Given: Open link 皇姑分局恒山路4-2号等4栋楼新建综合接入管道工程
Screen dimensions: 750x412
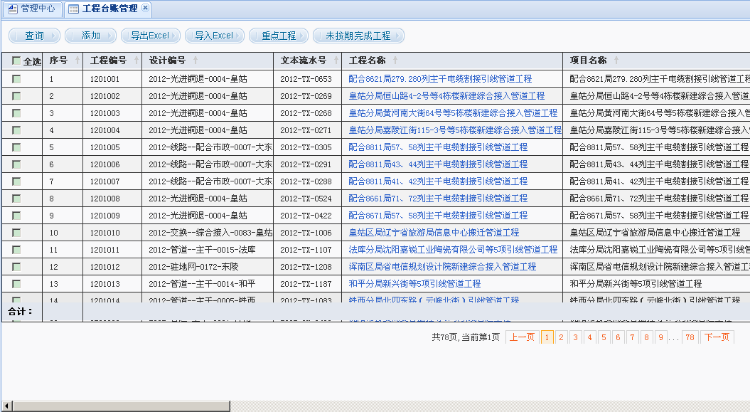Looking at the screenshot, I should coord(447,96).
